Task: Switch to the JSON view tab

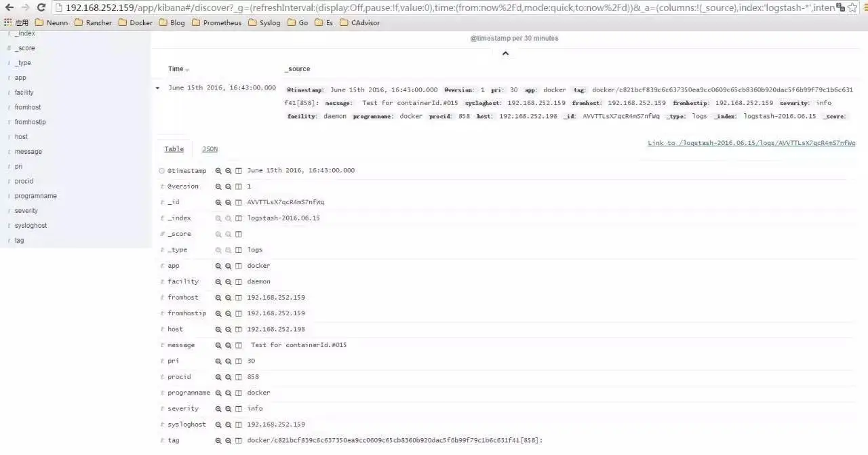Action: coord(210,149)
